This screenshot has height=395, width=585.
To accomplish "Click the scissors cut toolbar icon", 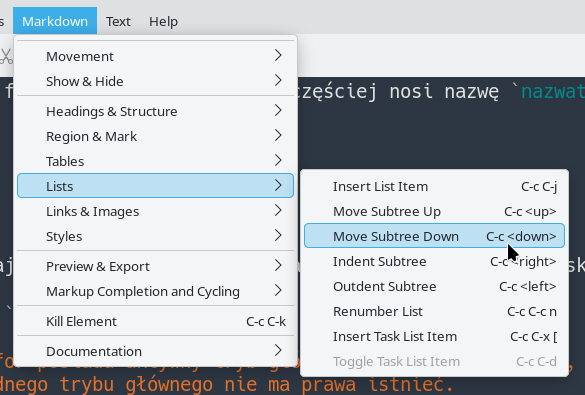I will (x=6, y=56).
